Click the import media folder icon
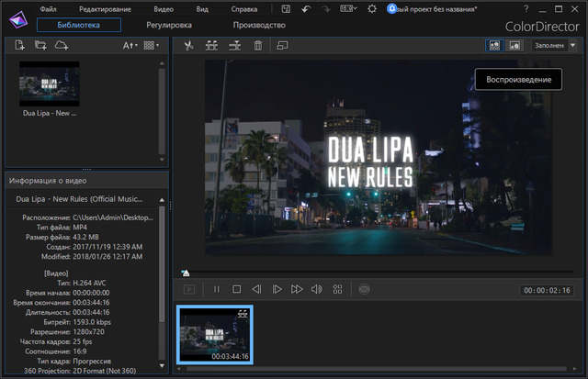588x379 pixels. point(40,45)
